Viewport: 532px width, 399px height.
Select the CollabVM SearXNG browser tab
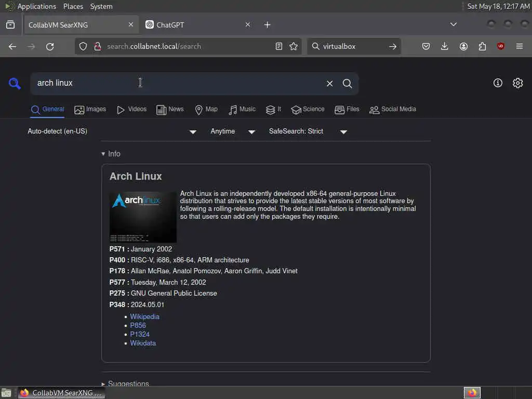coord(82,25)
